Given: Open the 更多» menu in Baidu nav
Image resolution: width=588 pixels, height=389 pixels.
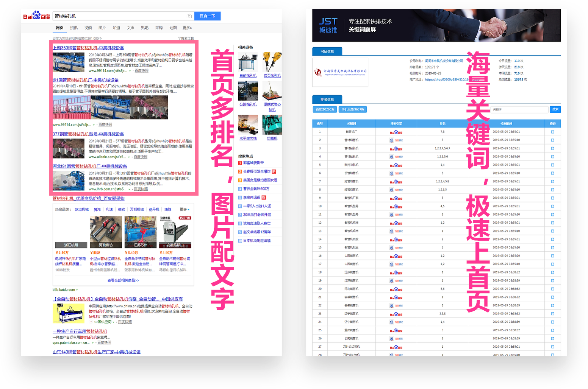Looking at the screenshot, I should [x=187, y=28].
